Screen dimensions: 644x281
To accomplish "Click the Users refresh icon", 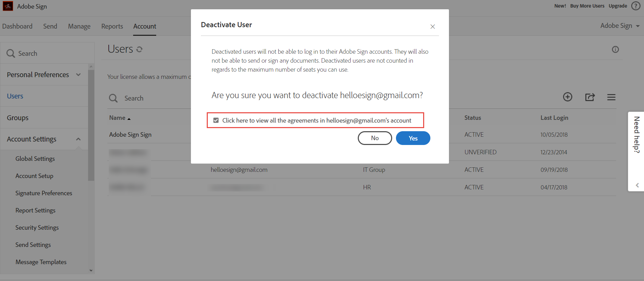I will click(139, 49).
